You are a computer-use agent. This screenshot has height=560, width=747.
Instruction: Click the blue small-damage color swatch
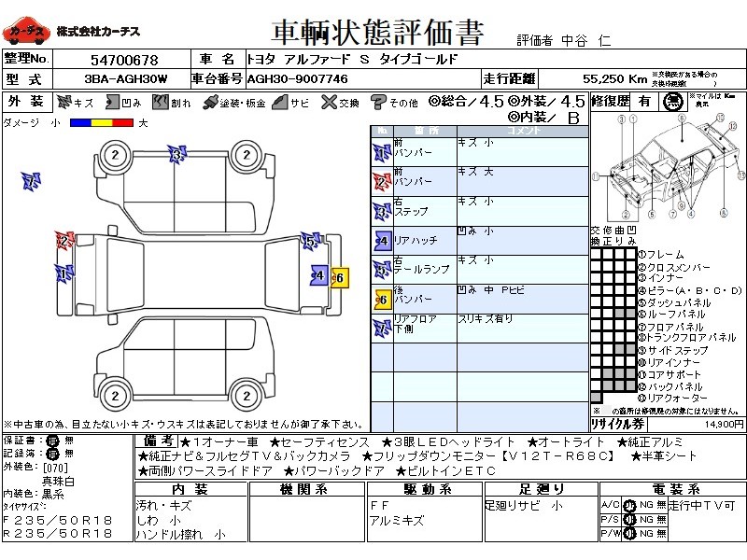click(80, 123)
